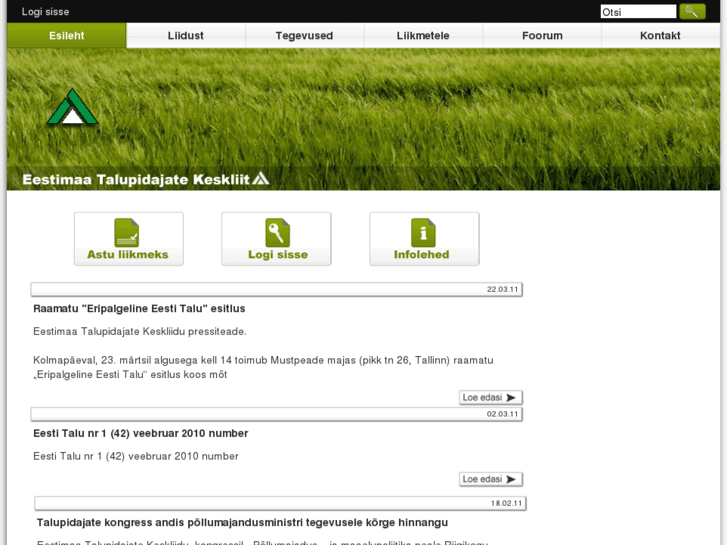727x545 pixels.
Task: Open the Liidust menu tab
Action: point(185,36)
